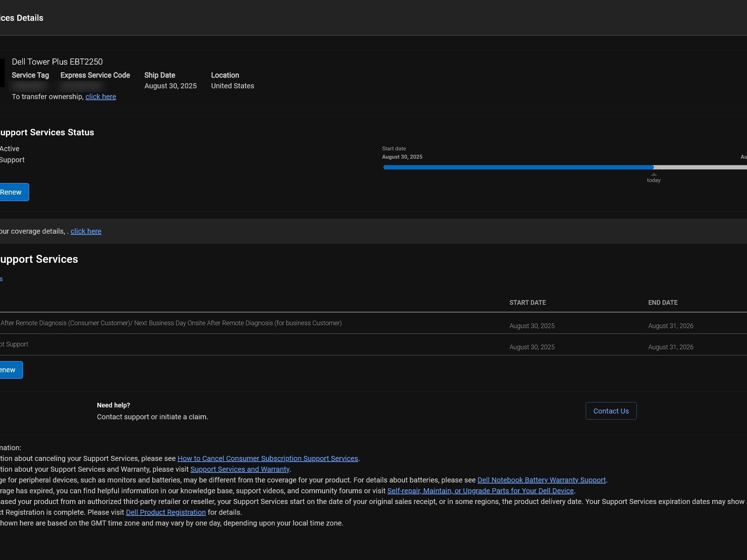This screenshot has height=560, width=747.
Task: Click the Contact Us button
Action: [x=611, y=411]
